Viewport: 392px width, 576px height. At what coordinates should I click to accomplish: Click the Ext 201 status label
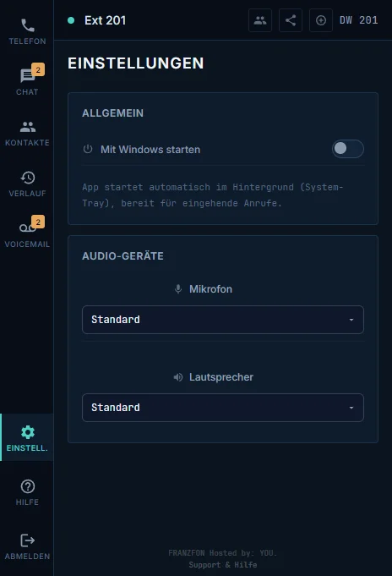pyautogui.click(x=105, y=20)
